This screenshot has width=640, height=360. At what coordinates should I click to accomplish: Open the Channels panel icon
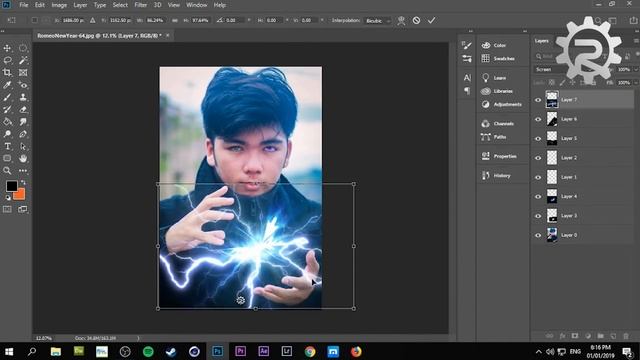click(x=486, y=123)
